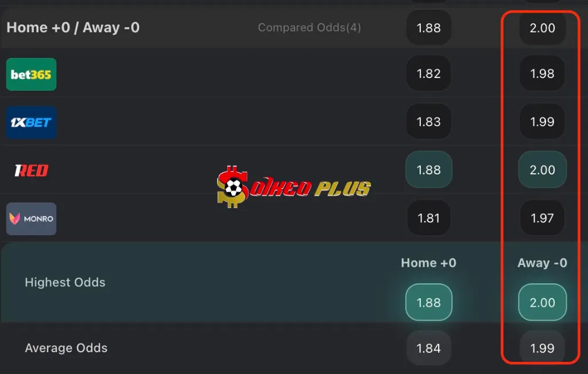Image resolution: width=588 pixels, height=374 pixels.
Task: Choose 1XBET home odds 1.83
Action: tap(429, 122)
